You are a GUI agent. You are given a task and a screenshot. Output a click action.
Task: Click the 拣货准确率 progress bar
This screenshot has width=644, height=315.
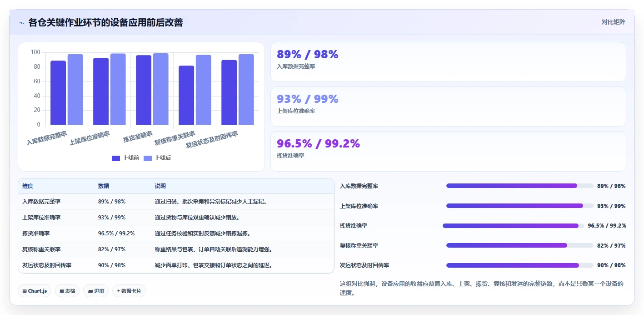click(513, 226)
